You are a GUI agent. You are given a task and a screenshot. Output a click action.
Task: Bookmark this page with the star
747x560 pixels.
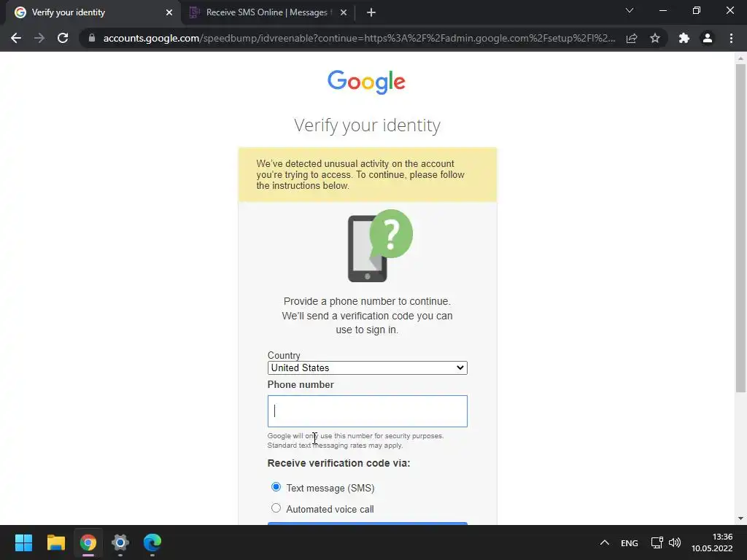click(655, 38)
